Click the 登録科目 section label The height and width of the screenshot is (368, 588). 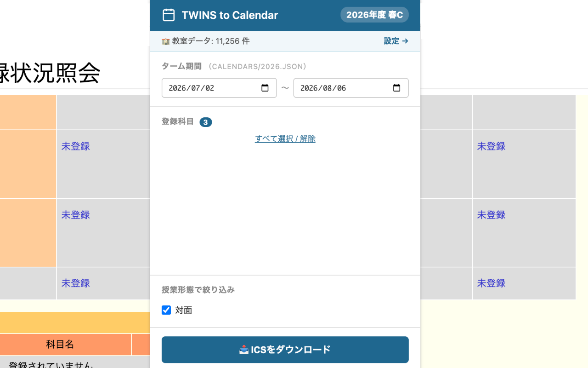click(x=178, y=121)
